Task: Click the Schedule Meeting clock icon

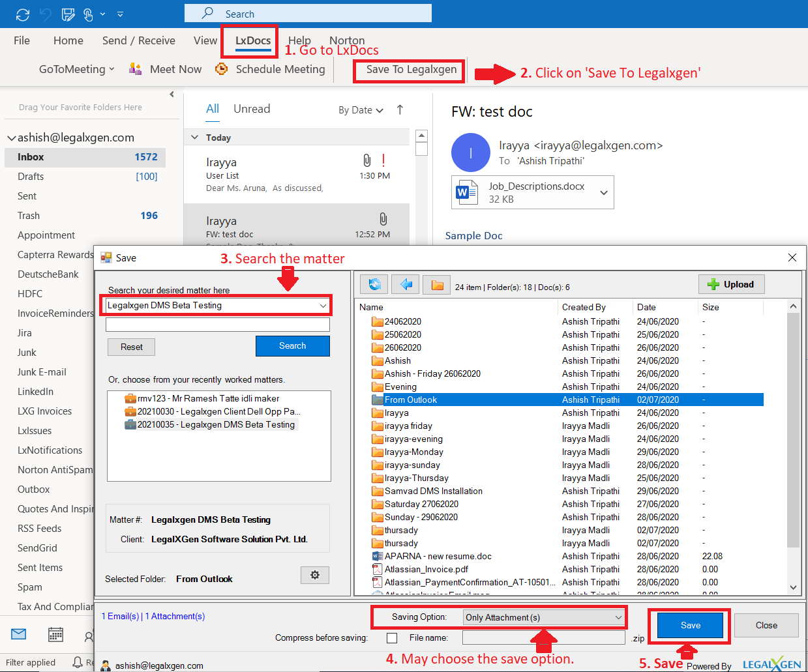Action: (x=222, y=69)
